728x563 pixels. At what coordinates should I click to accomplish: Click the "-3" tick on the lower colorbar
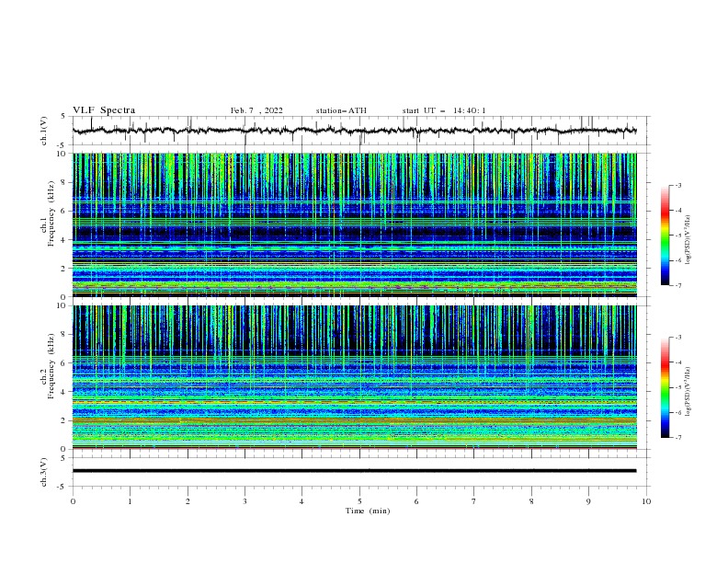pos(678,338)
